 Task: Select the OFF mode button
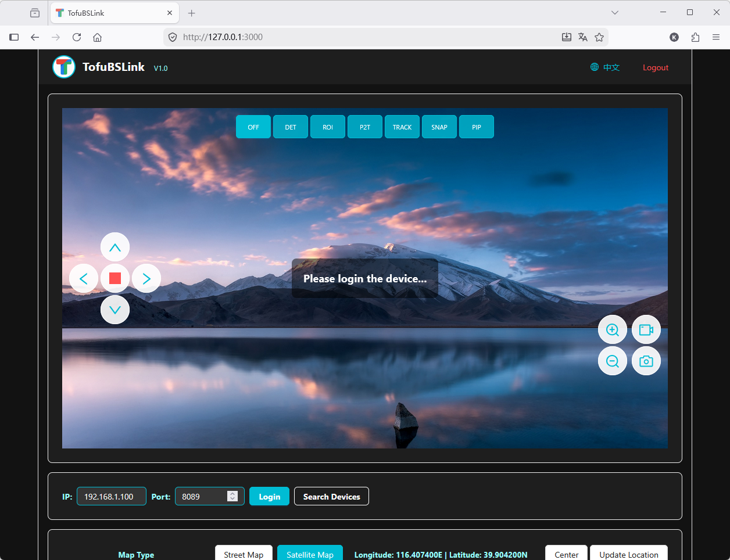coord(253,127)
